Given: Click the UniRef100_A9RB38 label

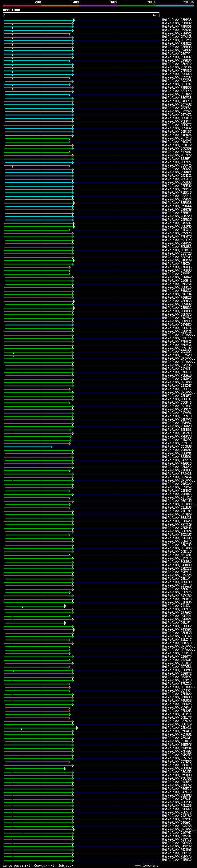Looking at the screenshot, I should click(177, 88).
